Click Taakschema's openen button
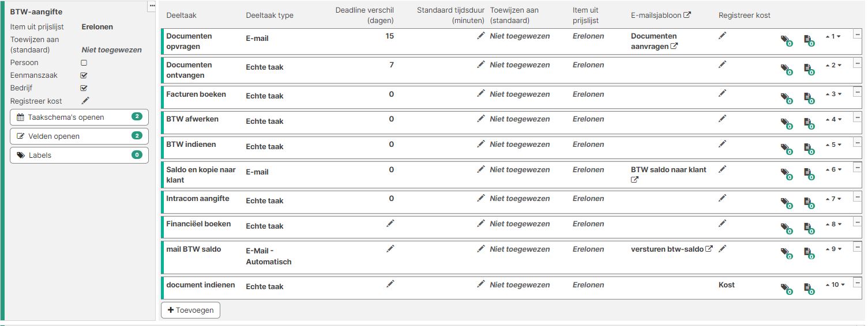868x326 pixels. [79, 117]
